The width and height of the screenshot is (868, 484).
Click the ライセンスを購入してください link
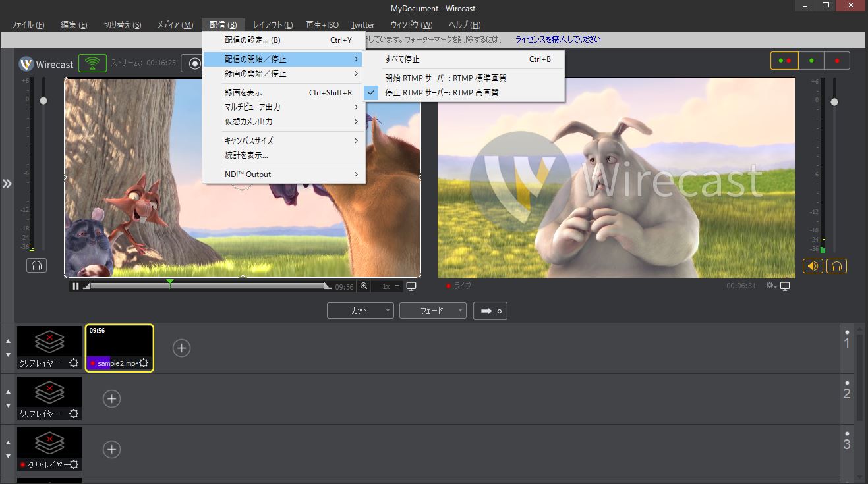click(x=558, y=40)
